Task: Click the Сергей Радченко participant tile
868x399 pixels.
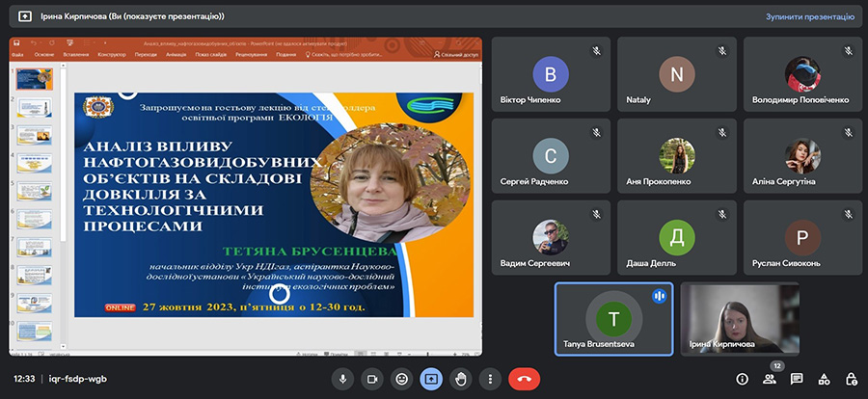Action: [x=551, y=156]
